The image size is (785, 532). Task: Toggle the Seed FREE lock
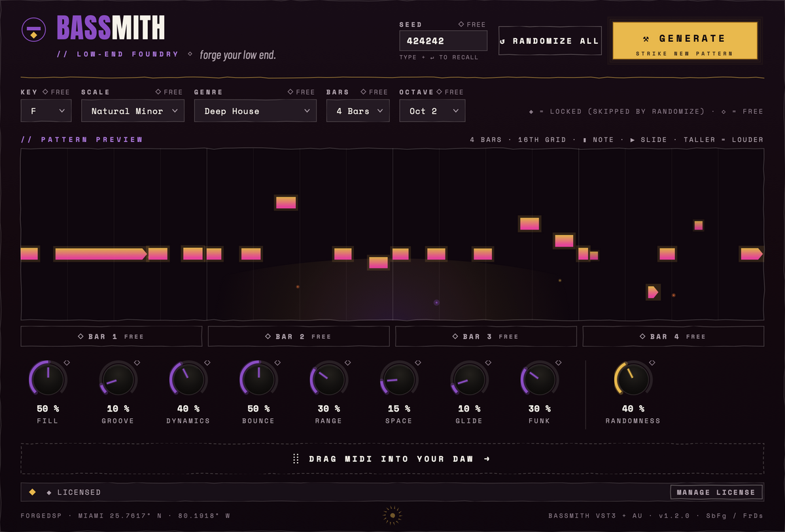point(472,24)
